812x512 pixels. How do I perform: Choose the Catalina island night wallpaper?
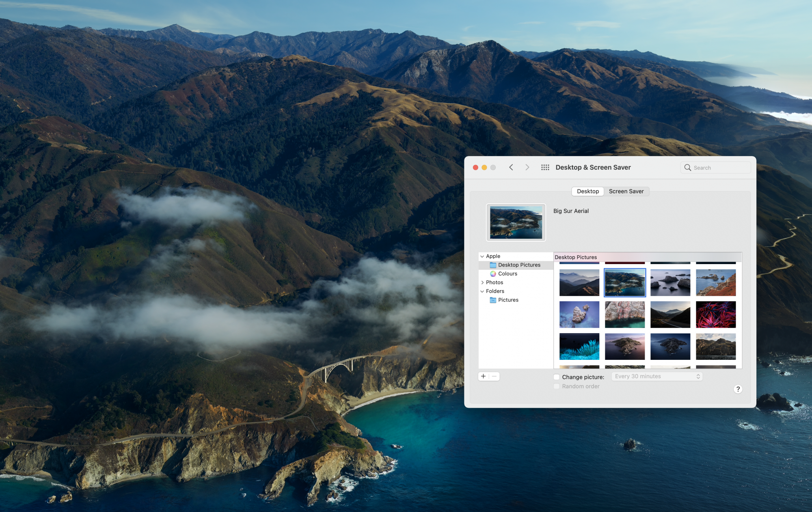tap(670, 346)
